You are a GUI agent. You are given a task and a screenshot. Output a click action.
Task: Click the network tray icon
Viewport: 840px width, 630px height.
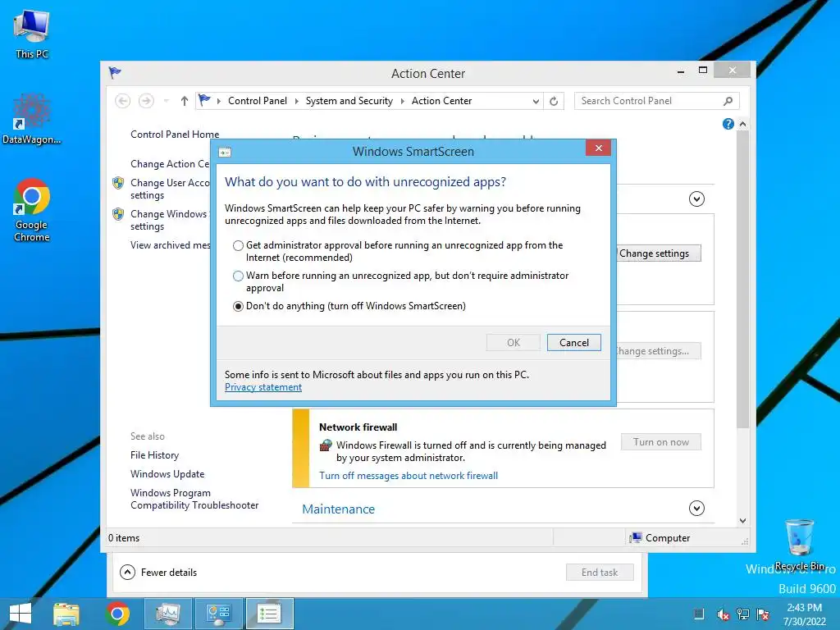743,614
